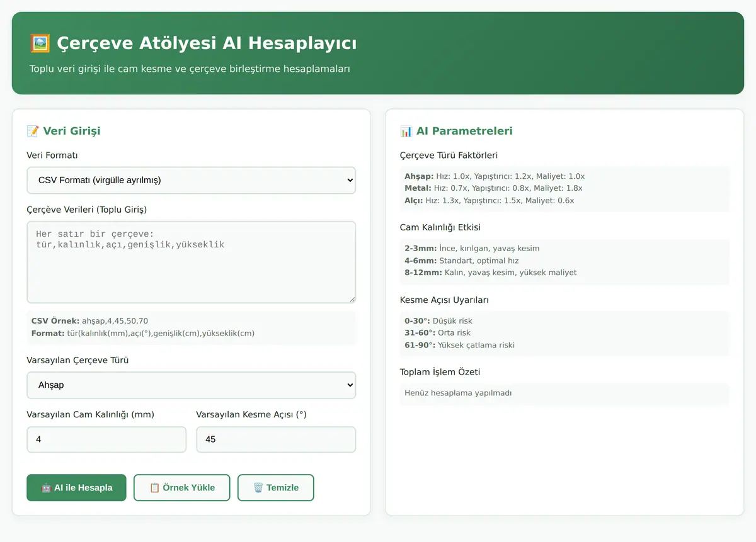
Task: Click the Çerçeve Atölyesi AI Hesaplayıcı title
Action: coord(207,43)
